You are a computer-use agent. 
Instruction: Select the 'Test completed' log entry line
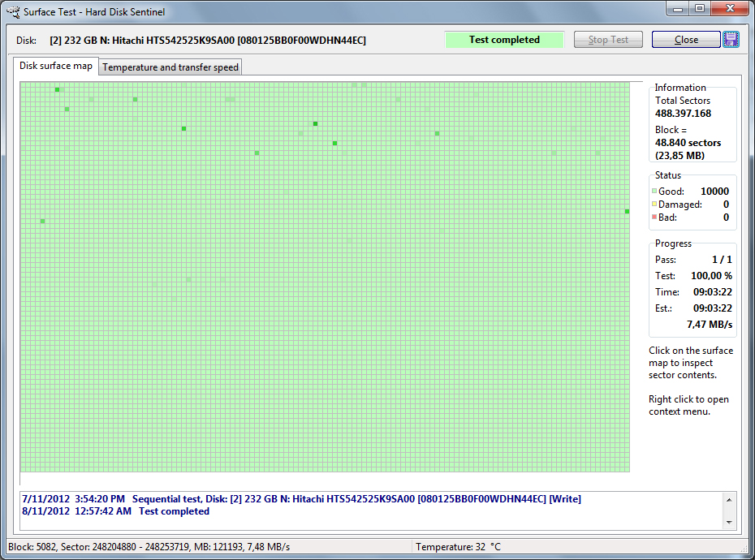point(115,511)
